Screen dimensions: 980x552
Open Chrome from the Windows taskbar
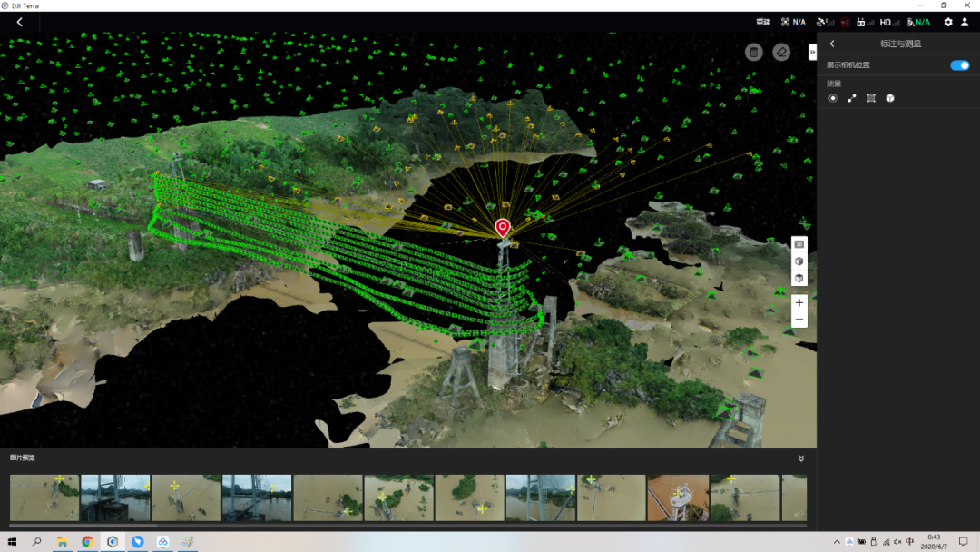87,542
